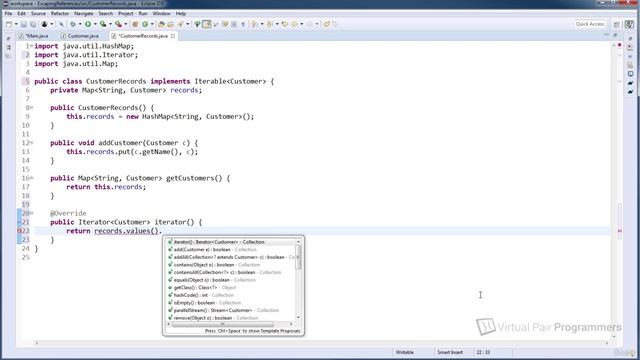Click the Open Type icon
This screenshot has width=640, height=360.
point(161,24)
